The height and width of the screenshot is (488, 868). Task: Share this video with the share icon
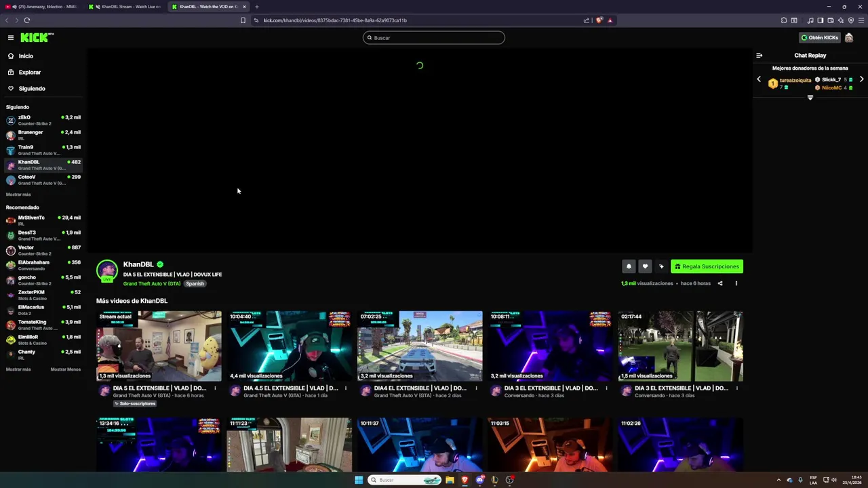click(720, 283)
